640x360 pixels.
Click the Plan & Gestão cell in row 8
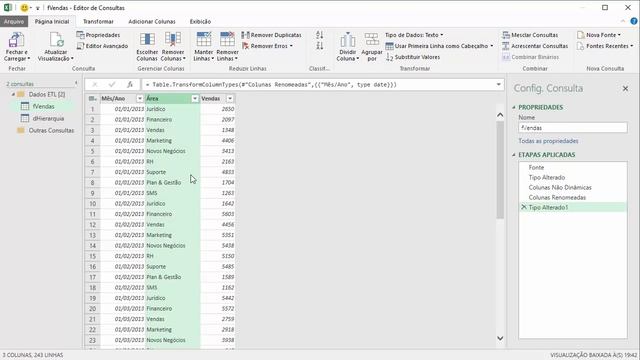[x=172, y=182]
